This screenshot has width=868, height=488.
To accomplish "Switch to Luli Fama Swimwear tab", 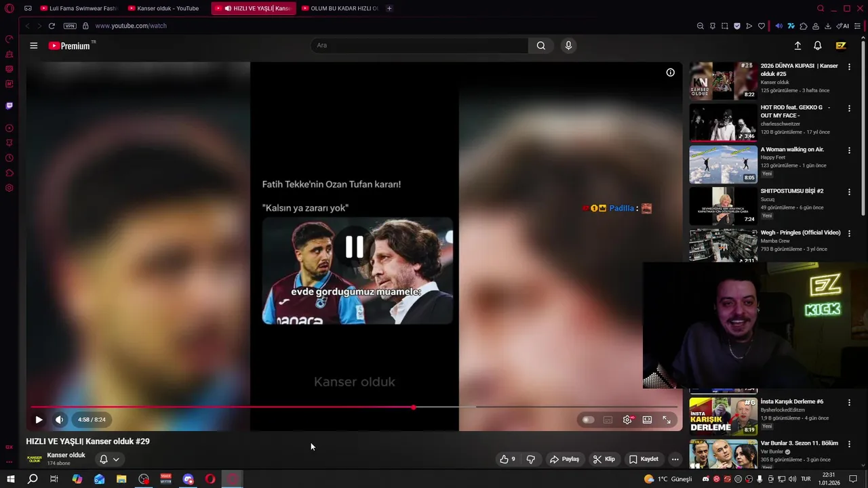I will (78, 8).
